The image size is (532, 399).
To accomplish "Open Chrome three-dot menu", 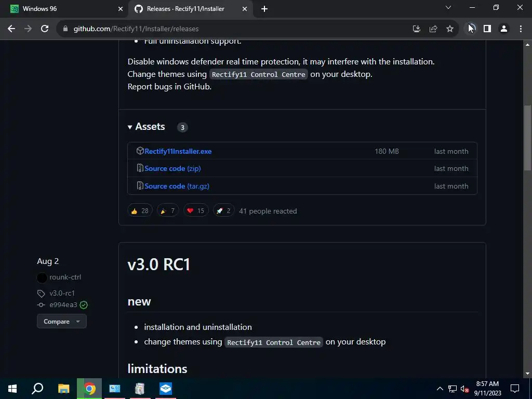I will (521, 29).
